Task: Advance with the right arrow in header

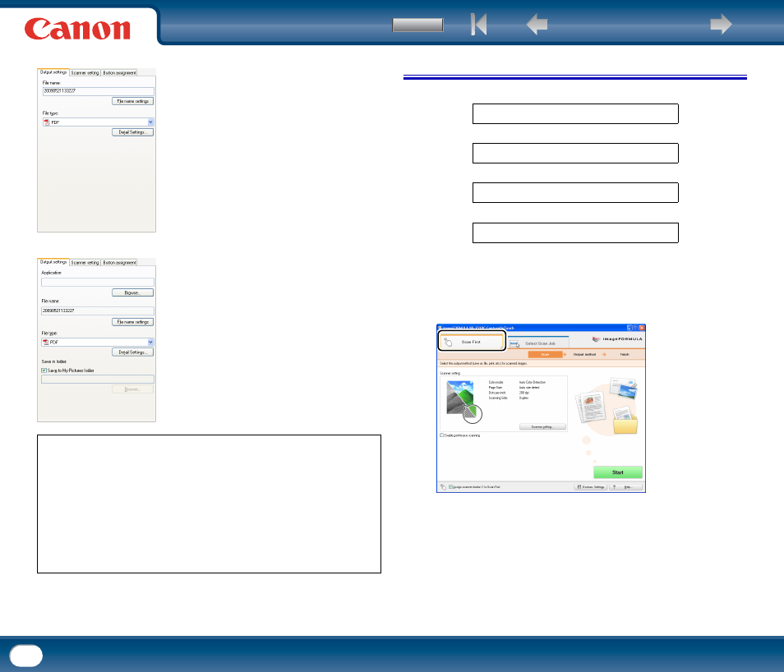Action: coord(721,24)
